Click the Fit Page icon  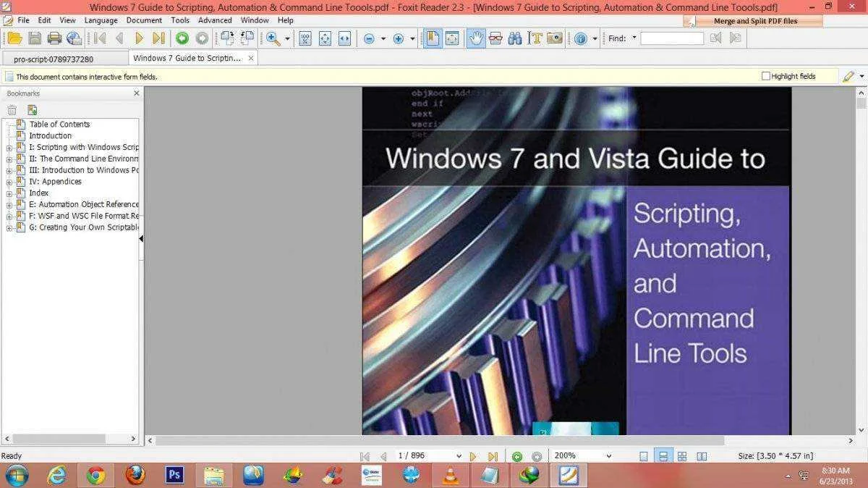tap(325, 38)
